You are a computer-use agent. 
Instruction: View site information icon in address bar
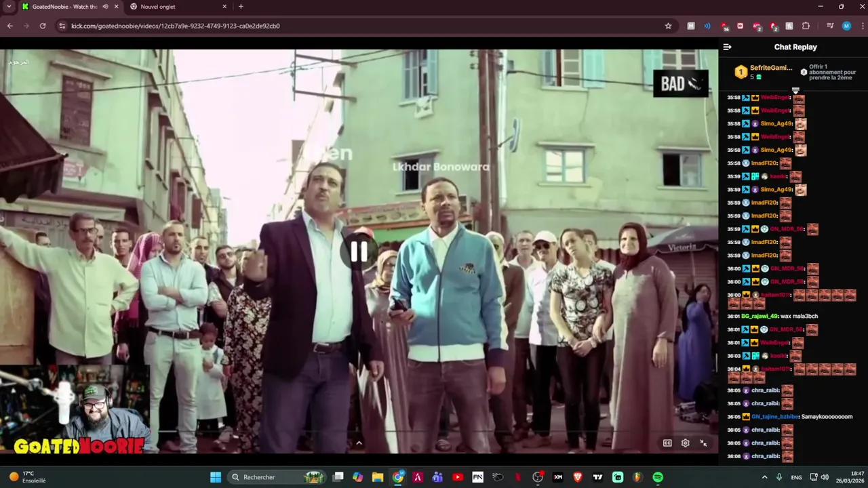coord(62,26)
